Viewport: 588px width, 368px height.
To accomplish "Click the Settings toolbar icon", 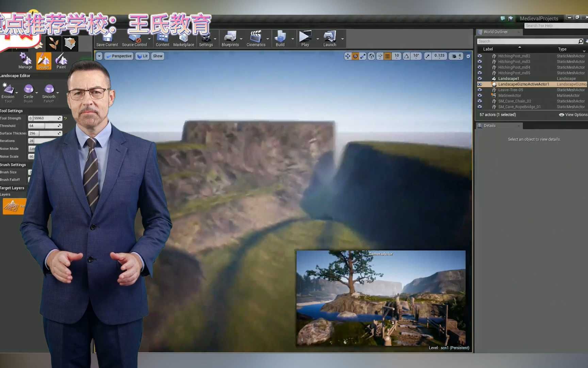I will coord(206,39).
